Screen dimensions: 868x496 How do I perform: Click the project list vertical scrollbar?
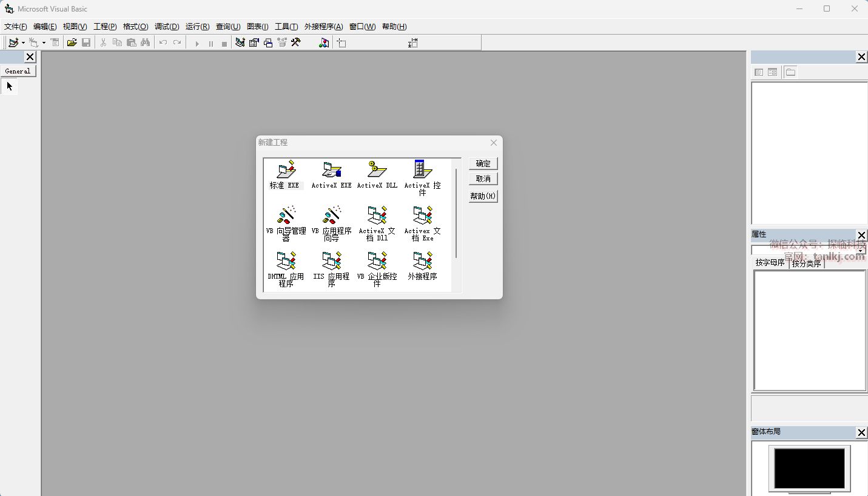pos(456,212)
